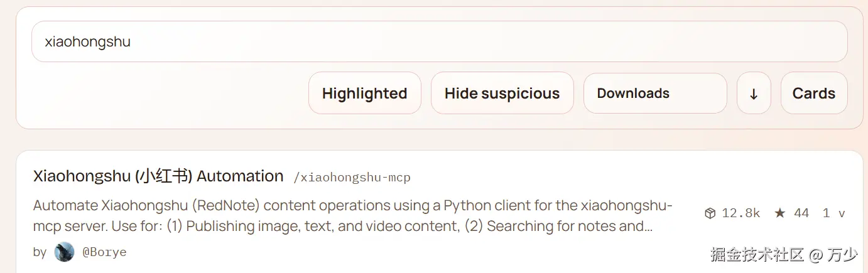Click the 掘金技术社区 watermark text
The height and width of the screenshot is (273, 868).
click(x=757, y=255)
